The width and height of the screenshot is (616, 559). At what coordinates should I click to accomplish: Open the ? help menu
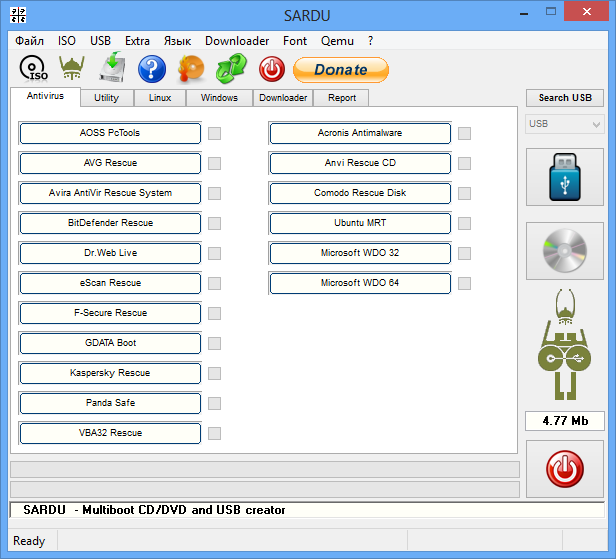(x=370, y=41)
